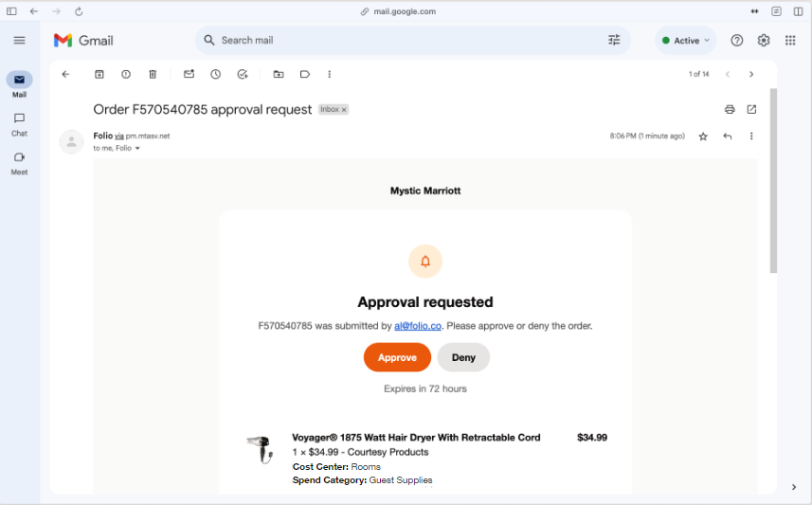Click the Expires in 72 hours text
This screenshot has width=812, height=505.
pos(425,389)
